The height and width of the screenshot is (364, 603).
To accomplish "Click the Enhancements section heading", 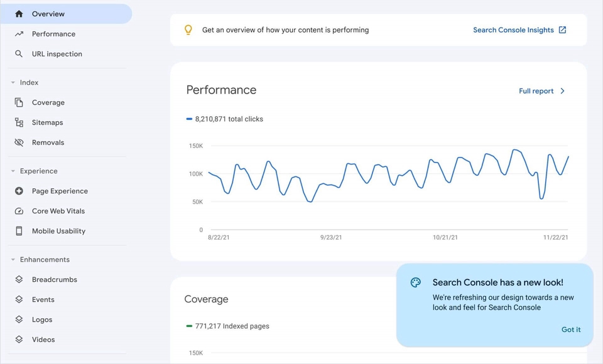I will coord(45,259).
